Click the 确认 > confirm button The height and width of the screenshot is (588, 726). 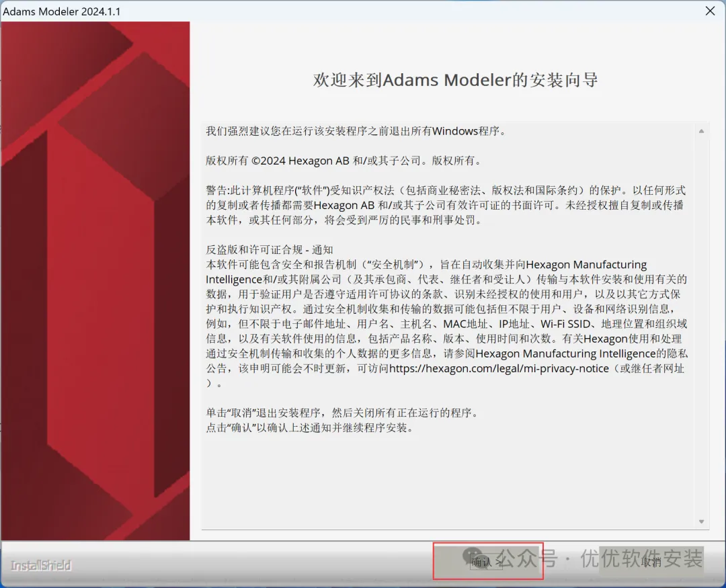(486, 562)
